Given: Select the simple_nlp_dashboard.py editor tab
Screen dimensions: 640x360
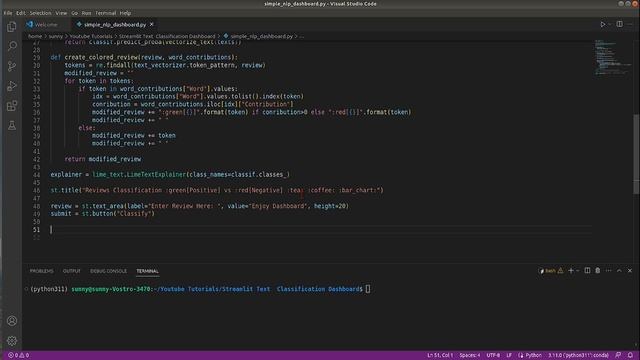Looking at the screenshot, I should 115,24.
